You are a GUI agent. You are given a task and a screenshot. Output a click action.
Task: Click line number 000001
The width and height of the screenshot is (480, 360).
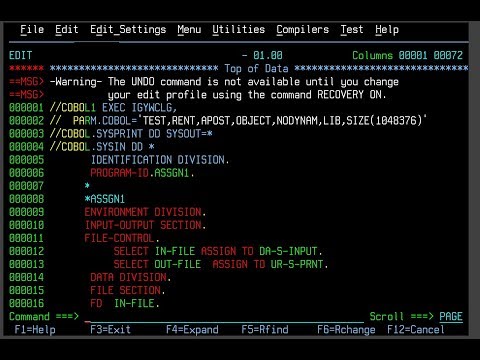point(26,108)
